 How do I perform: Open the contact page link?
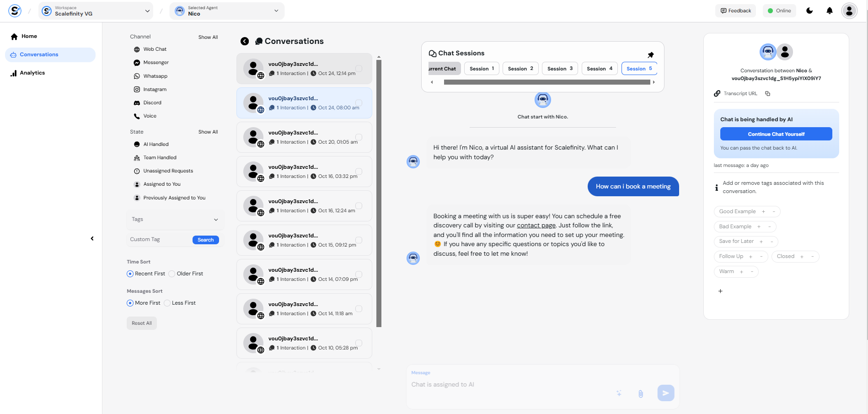coord(536,226)
